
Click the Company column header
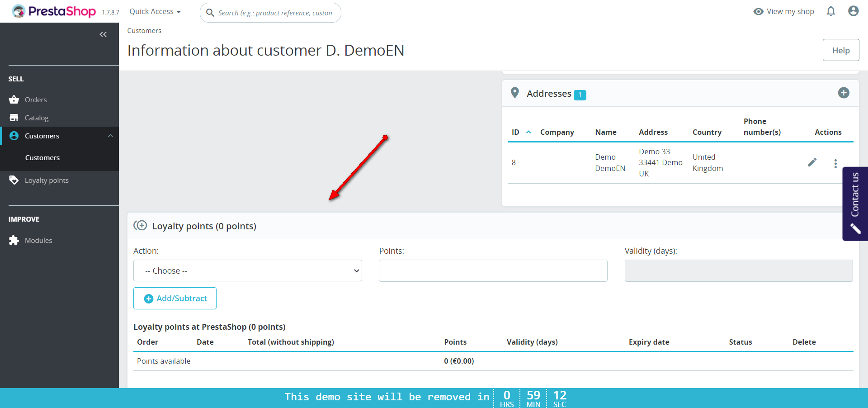point(557,132)
